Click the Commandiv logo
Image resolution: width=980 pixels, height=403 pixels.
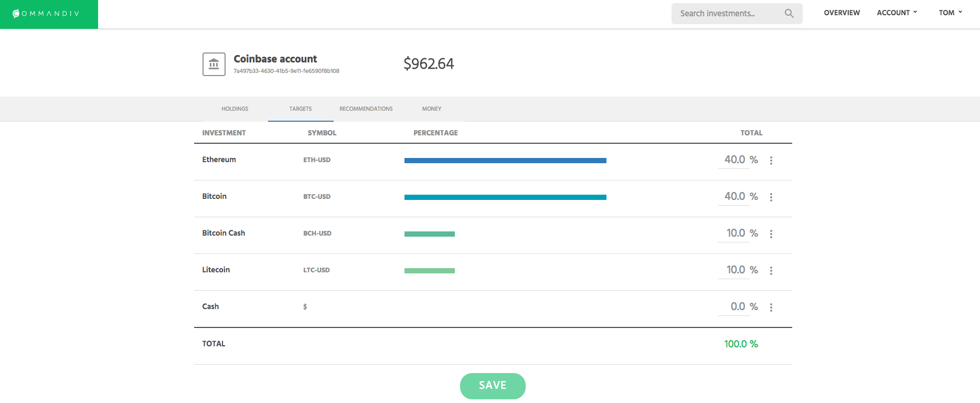click(x=46, y=14)
